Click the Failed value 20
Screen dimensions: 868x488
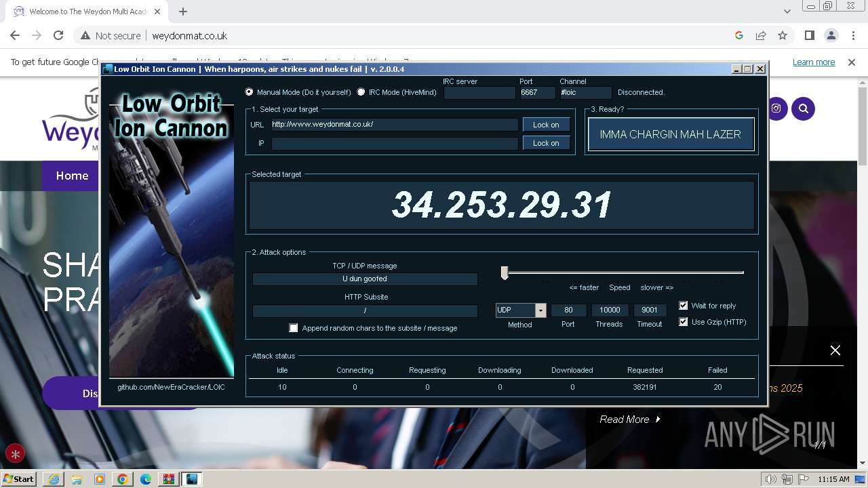(x=717, y=387)
